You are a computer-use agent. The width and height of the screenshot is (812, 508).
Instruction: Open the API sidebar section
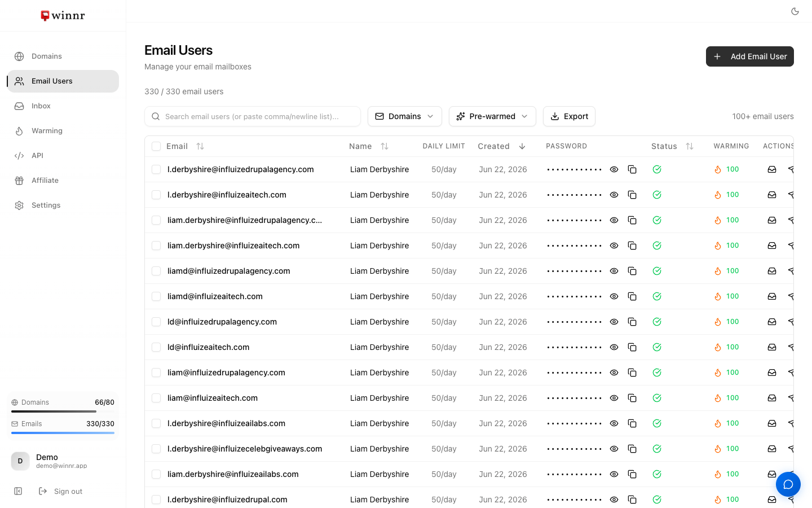[63, 156]
